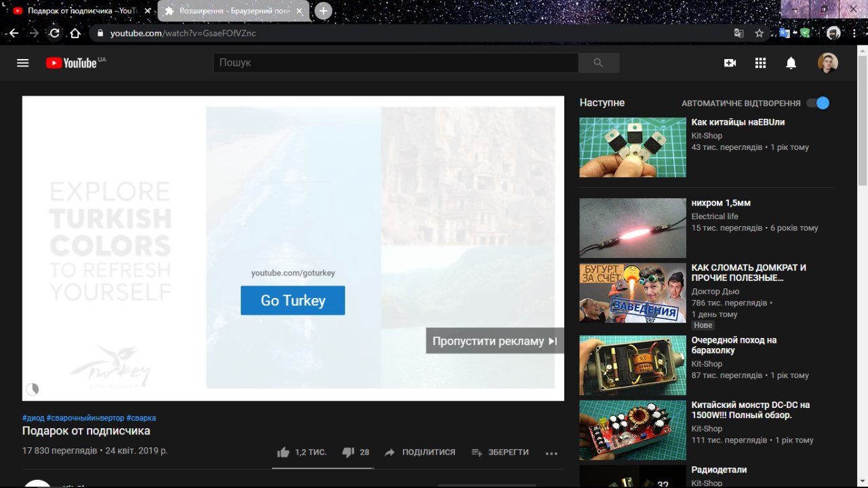The height and width of the screenshot is (488, 868).
Task: Click the Доктор Дью channel name
Action: click(x=715, y=292)
